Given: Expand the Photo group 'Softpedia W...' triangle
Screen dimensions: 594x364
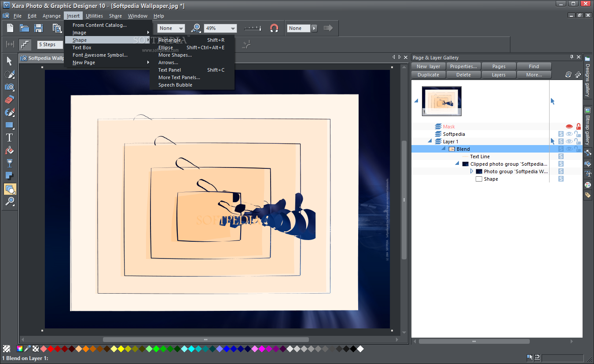Looking at the screenshot, I should coord(472,171).
